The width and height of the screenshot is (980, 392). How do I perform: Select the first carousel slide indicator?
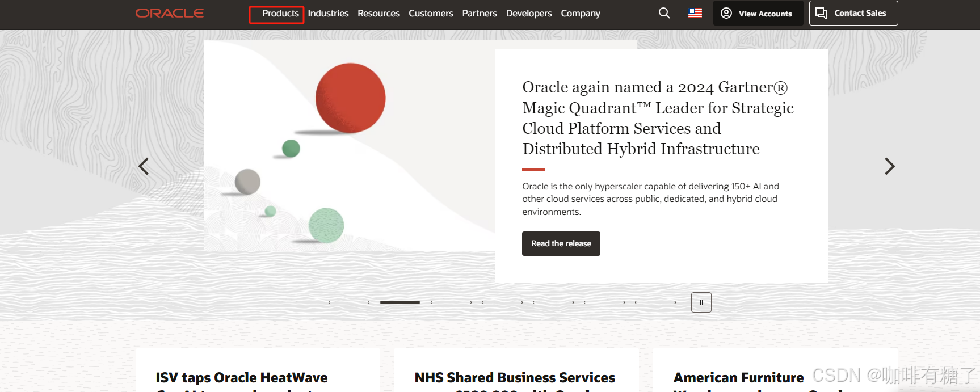click(x=349, y=302)
